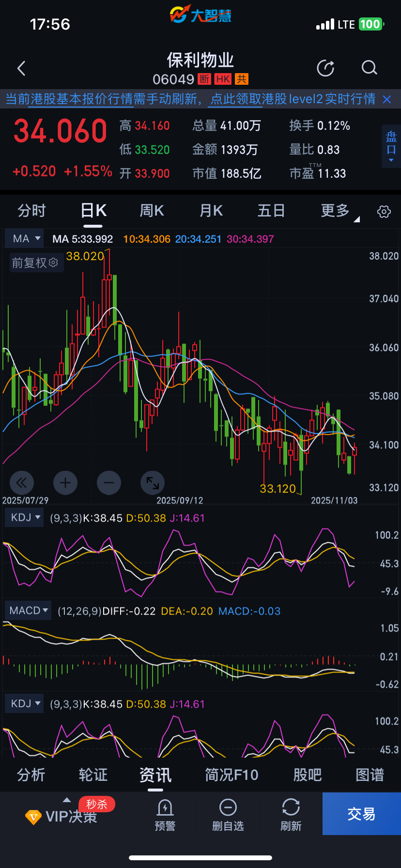Tap the chart date 2025/09/12 label
This screenshot has height=868, width=401.
point(180,500)
